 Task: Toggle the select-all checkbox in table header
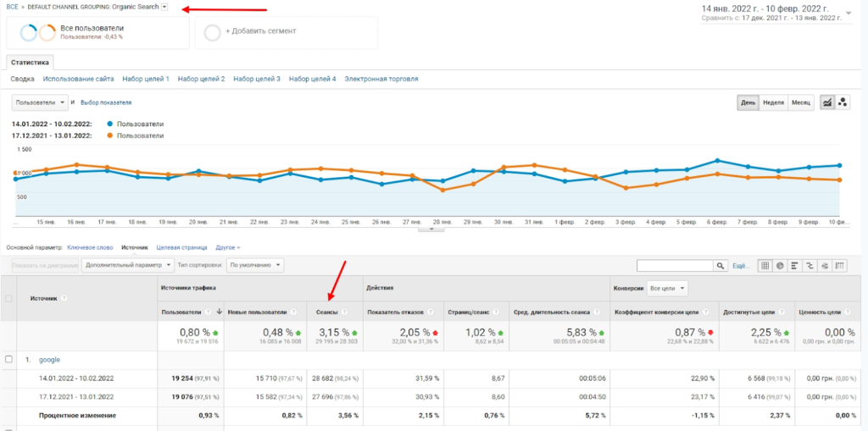[x=9, y=298]
